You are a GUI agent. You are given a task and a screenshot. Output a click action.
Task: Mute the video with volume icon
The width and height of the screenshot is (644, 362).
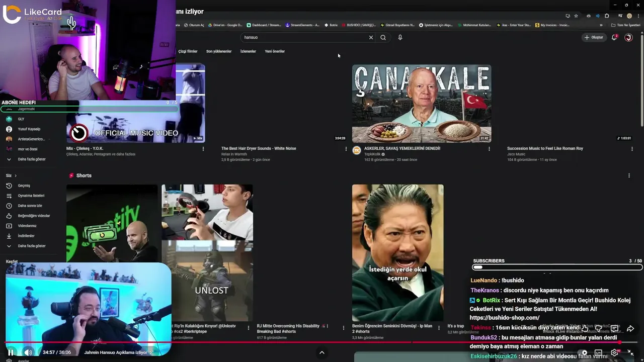pos(28,352)
